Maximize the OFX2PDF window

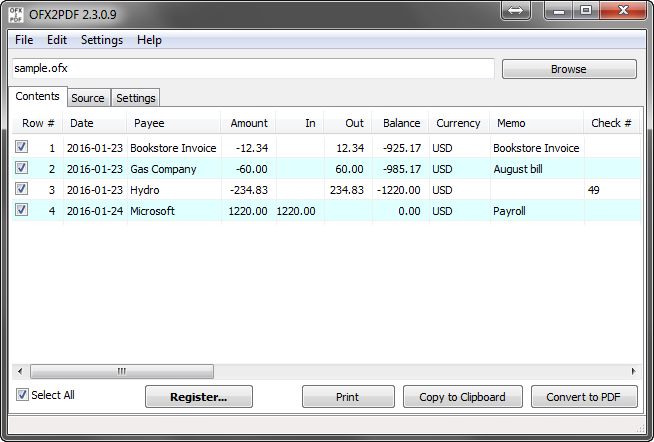pos(586,10)
